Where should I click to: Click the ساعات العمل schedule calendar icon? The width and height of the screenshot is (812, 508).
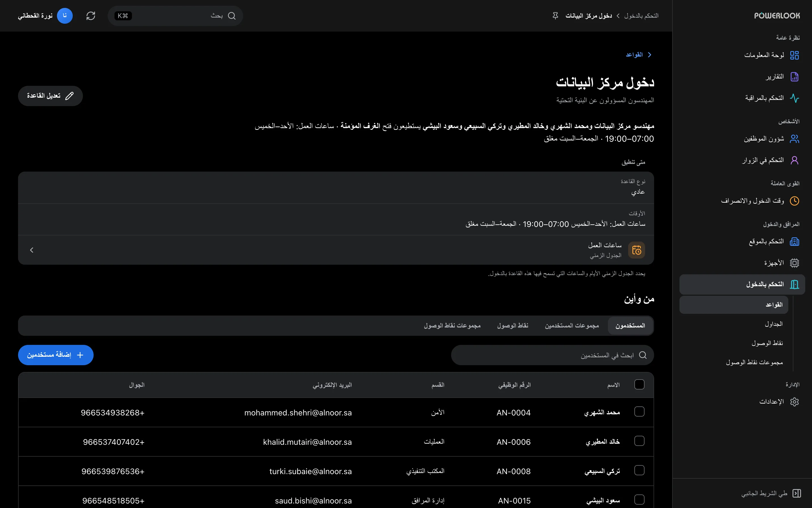click(x=637, y=250)
